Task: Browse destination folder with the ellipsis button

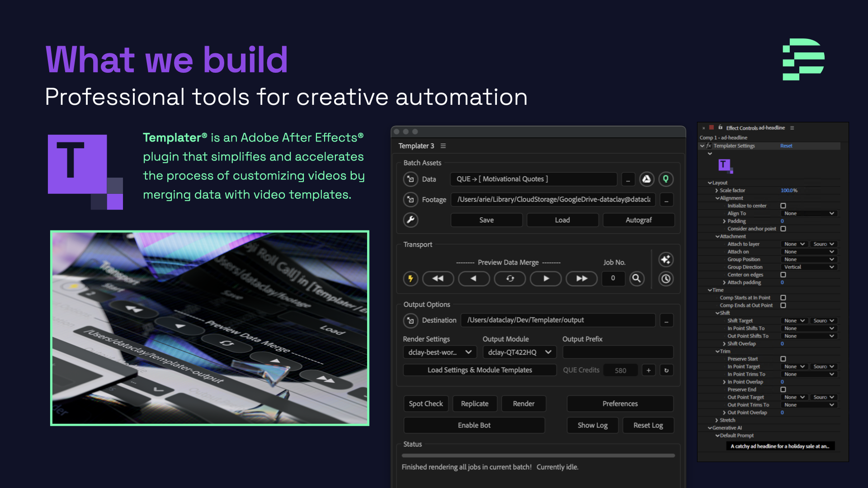Action: 666,320
